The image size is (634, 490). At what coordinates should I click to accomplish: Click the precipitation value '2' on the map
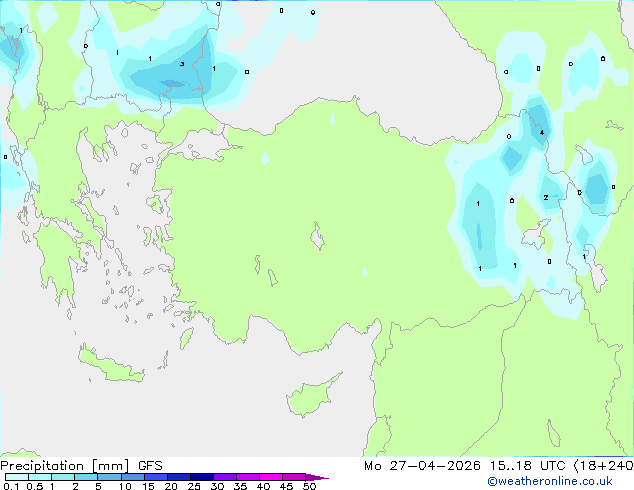[546, 197]
